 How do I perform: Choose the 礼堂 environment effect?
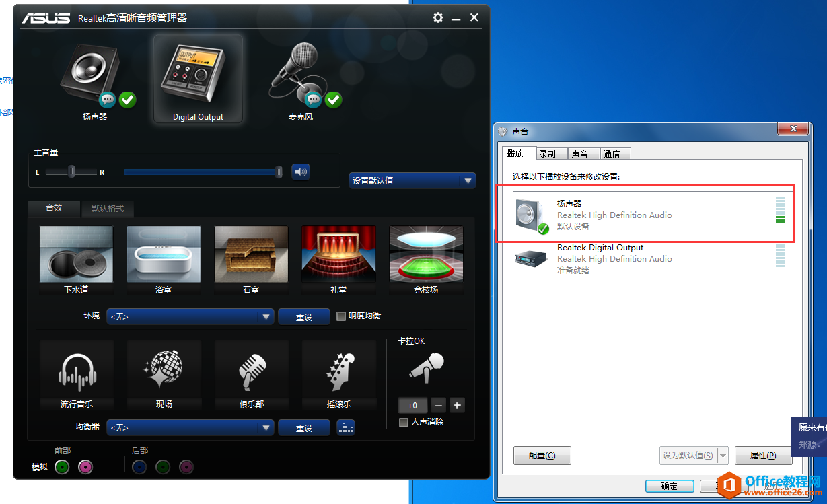(x=338, y=261)
